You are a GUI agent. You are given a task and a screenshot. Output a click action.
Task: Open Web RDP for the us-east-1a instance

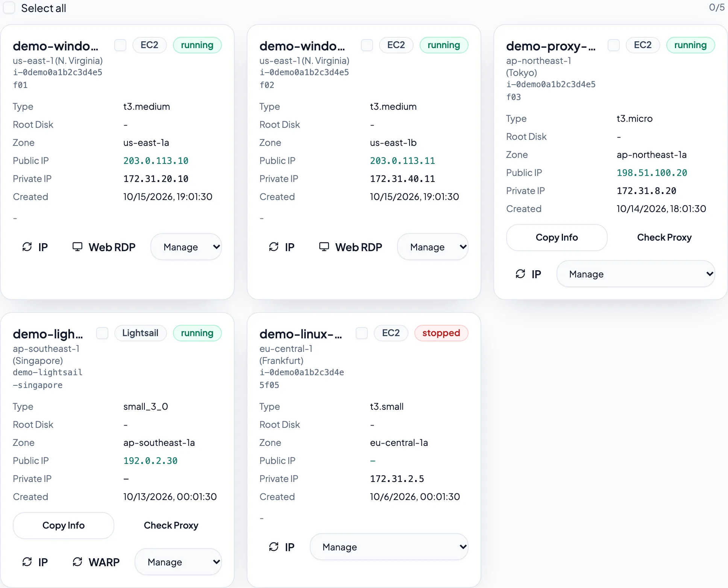coord(104,247)
